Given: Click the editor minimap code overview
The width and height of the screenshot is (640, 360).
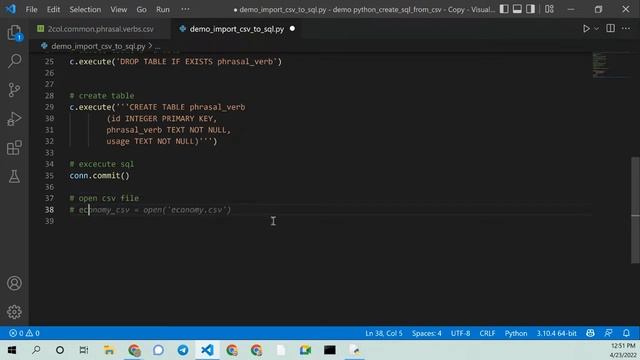Looking at the screenshot, I should (610, 65).
